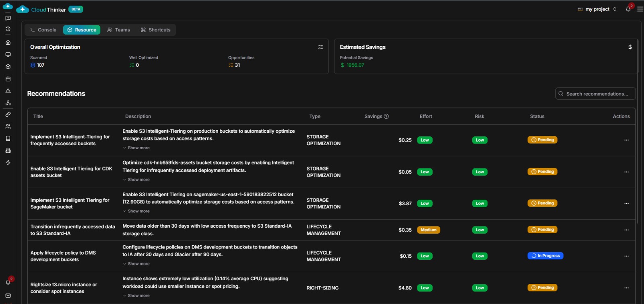Open the my project selector dropdown

click(x=597, y=9)
